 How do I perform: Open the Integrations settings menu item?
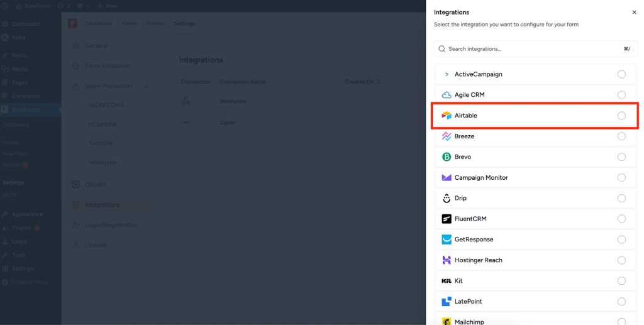(x=110, y=205)
